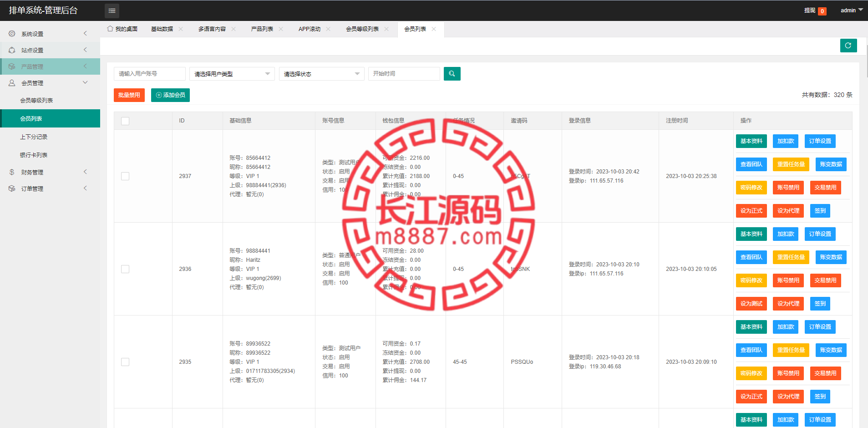The image size is (868, 428).
Task: Click 订单设置 for member 2936
Action: coord(820,234)
